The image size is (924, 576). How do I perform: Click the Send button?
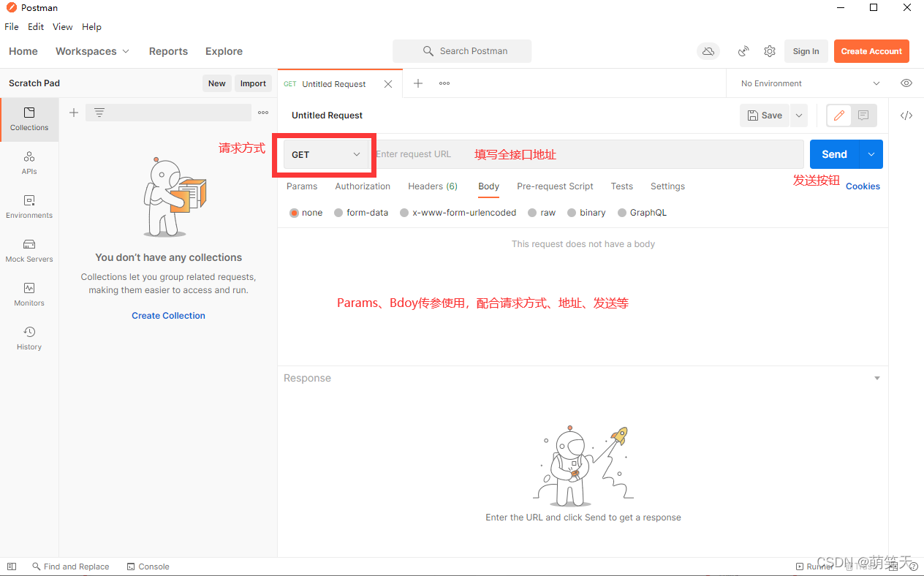point(835,154)
